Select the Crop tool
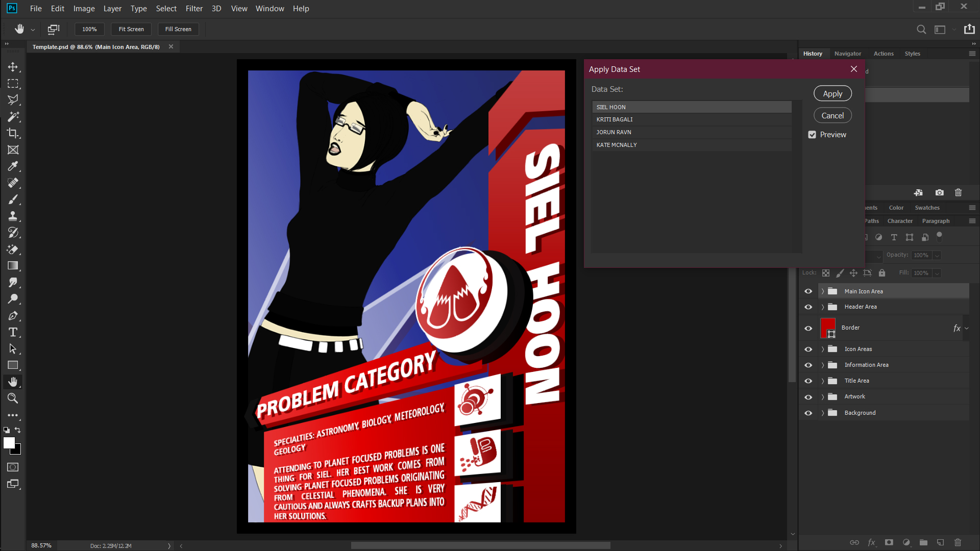 13,133
